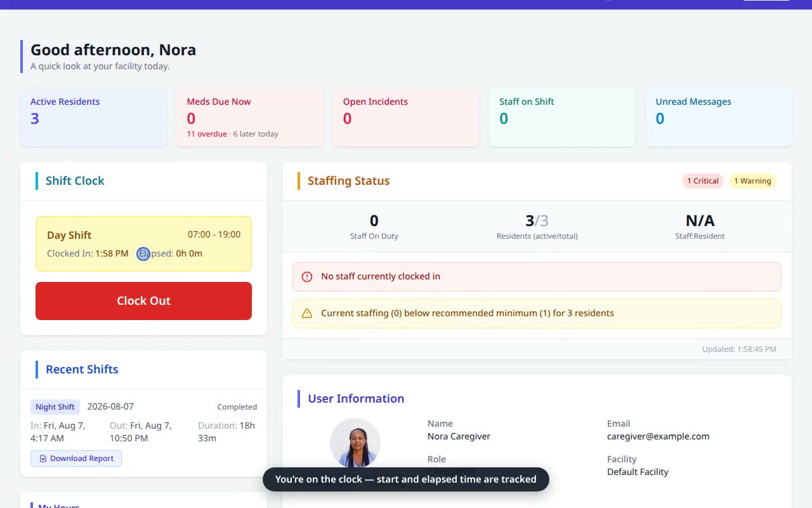Click the "0h 0m" elapsed time value
812x508 pixels.
click(x=189, y=253)
